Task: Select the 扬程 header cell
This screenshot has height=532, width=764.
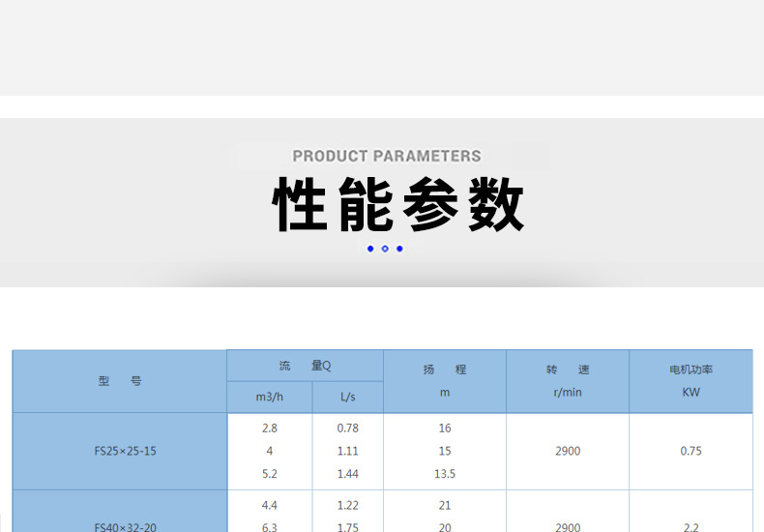Action: click(445, 381)
